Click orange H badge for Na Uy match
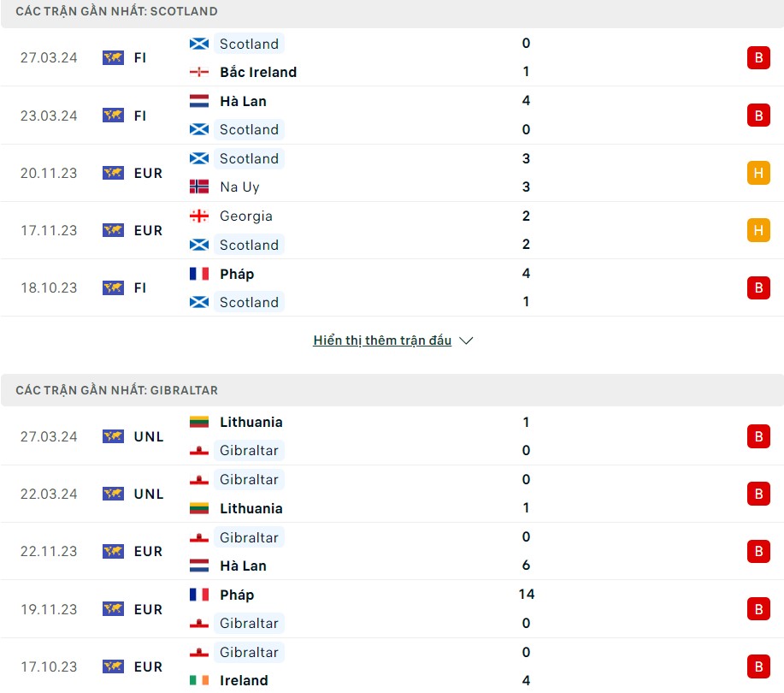This screenshot has height=693, width=784. (757, 173)
